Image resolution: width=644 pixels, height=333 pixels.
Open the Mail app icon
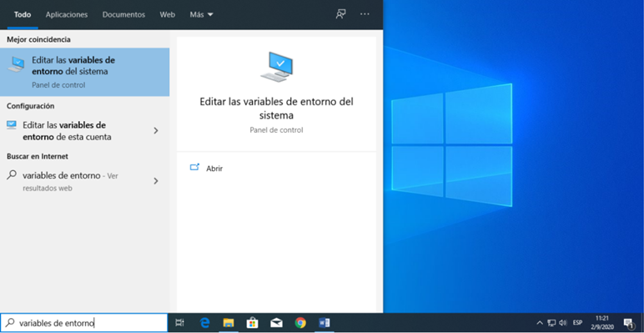[276, 323]
